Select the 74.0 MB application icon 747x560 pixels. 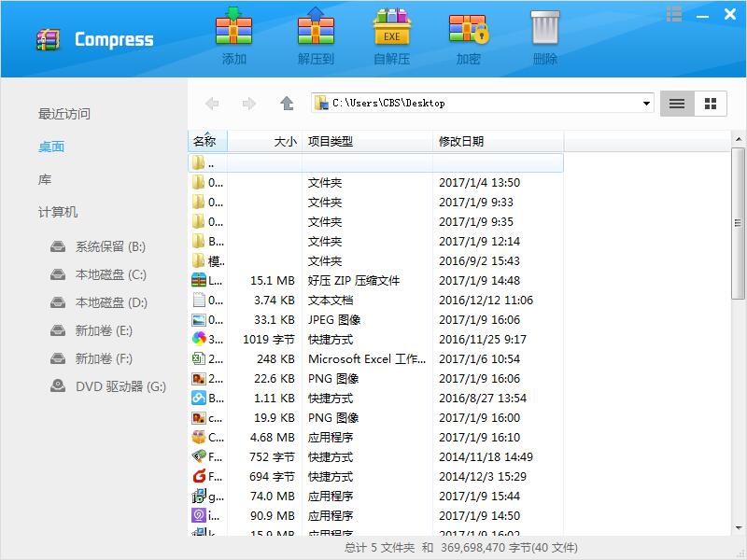point(199,496)
